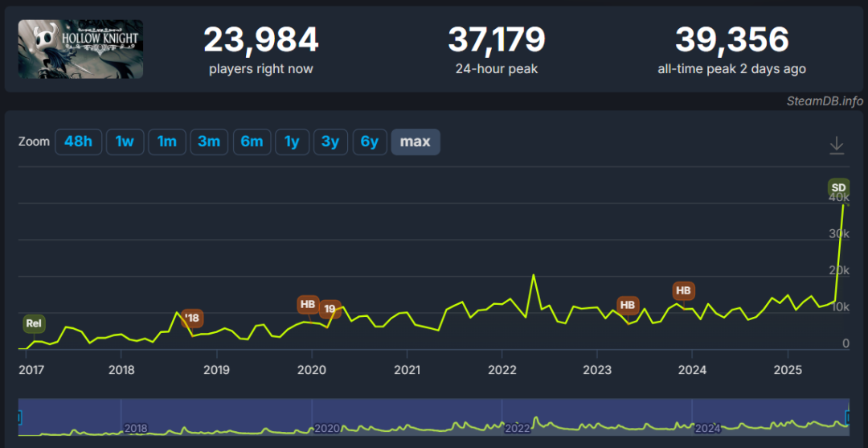Choose the 6y zoom range
This screenshot has height=448, width=868.
pos(369,142)
